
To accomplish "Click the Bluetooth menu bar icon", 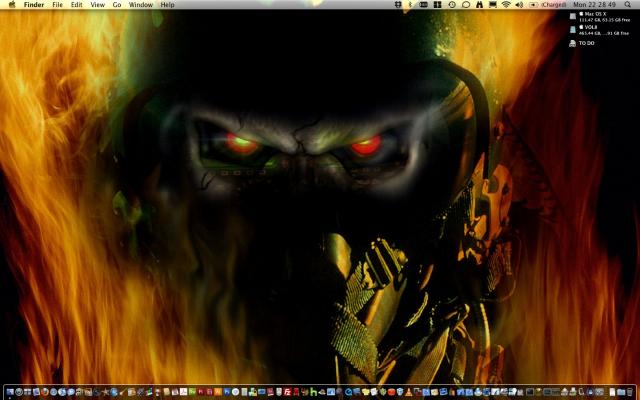I will pos(410,4).
